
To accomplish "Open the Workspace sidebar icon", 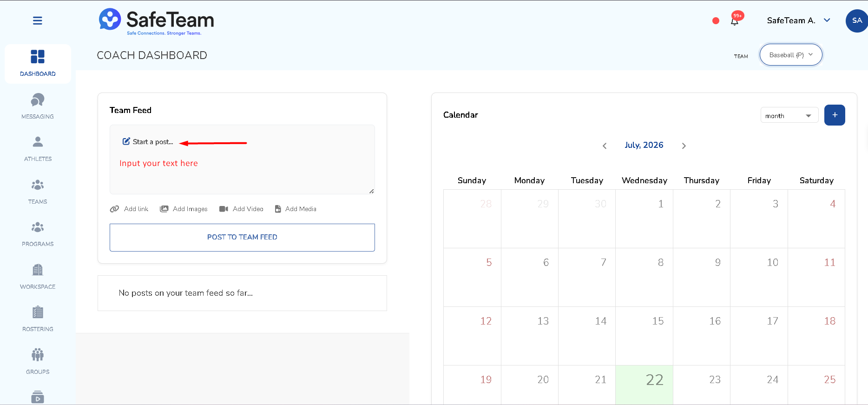I will pyautogui.click(x=38, y=270).
